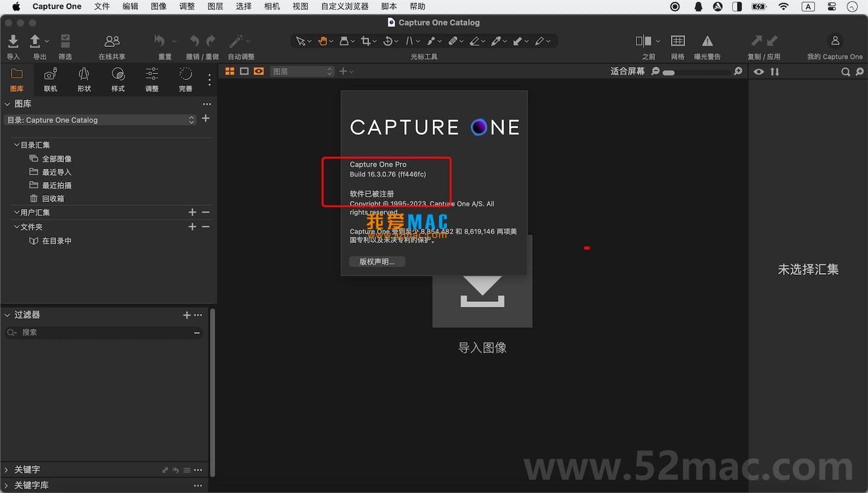Click the browser sort arrows icon
Screen dimensions: 868x493
[x=775, y=72]
